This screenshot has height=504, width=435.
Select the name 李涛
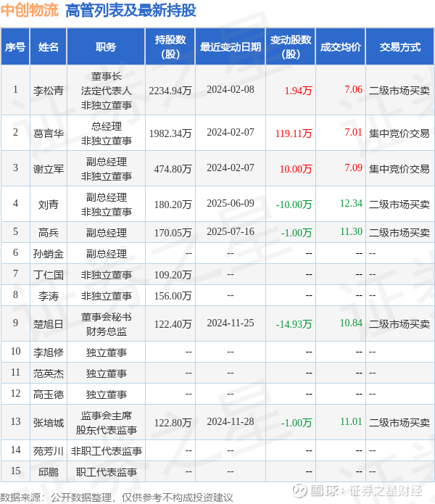pyautogui.click(x=48, y=296)
